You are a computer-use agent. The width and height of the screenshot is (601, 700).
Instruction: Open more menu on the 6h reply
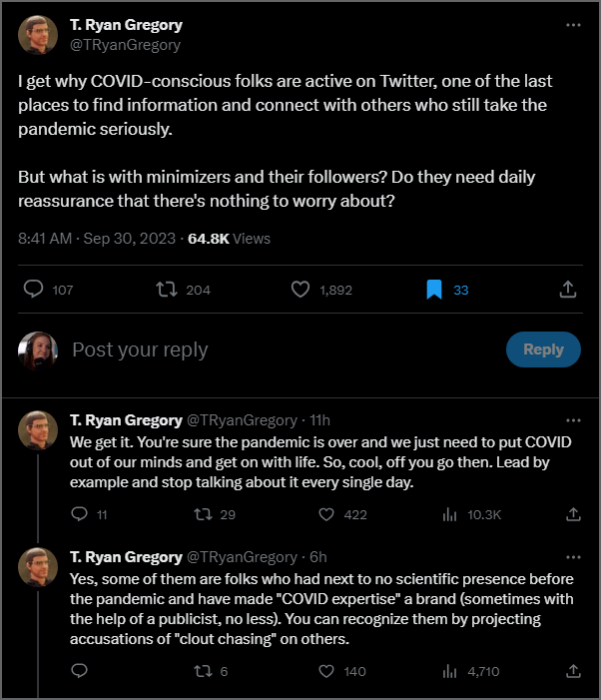(x=572, y=556)
